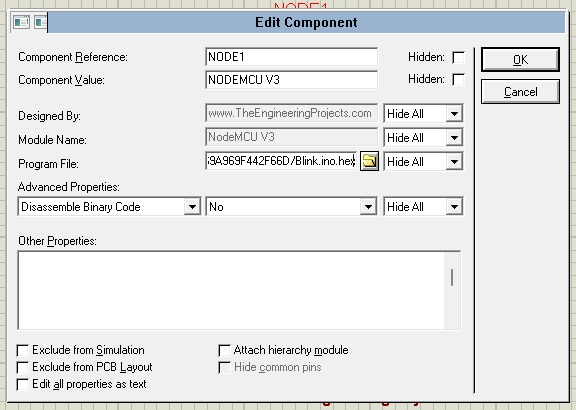The image size is (576, 410).
Task: Check Attach hierarchy module option
Action: coord(224,350)
